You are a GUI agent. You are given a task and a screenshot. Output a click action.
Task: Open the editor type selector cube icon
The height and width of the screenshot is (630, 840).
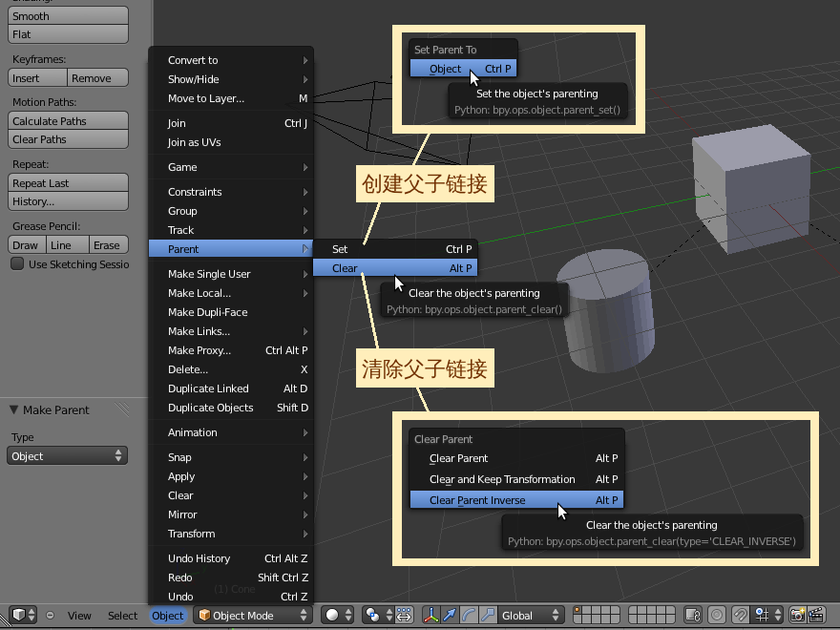(24, 615)
